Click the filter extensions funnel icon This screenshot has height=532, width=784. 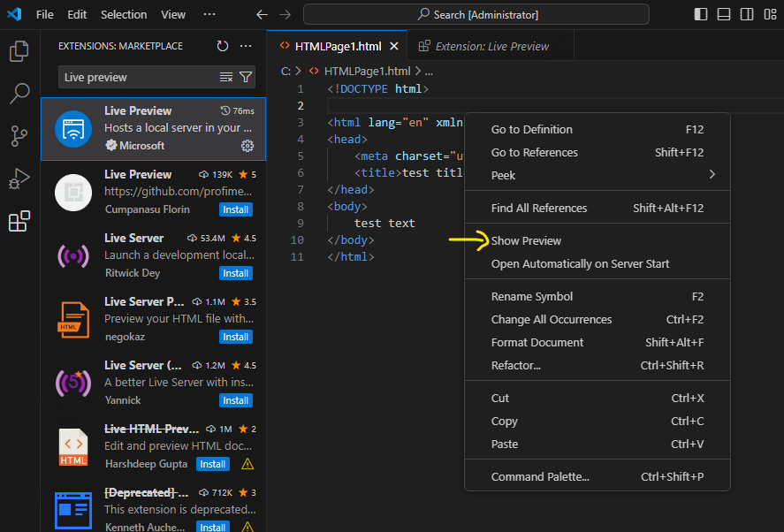[246, 78]
